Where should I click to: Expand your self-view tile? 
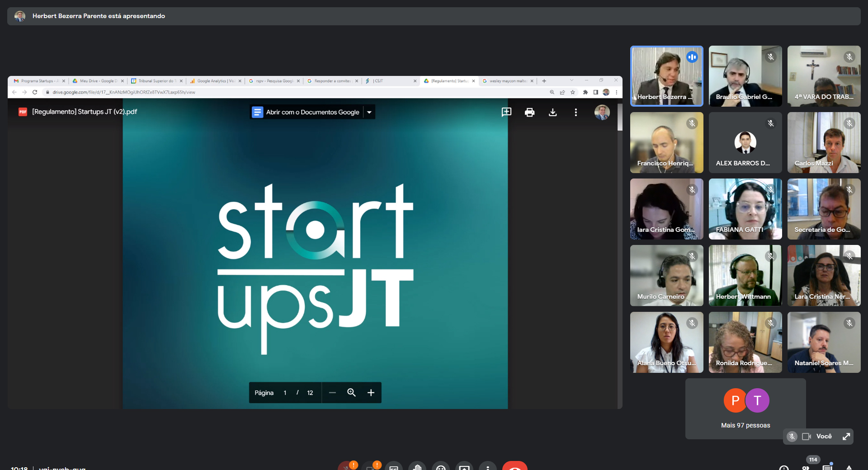846,437
